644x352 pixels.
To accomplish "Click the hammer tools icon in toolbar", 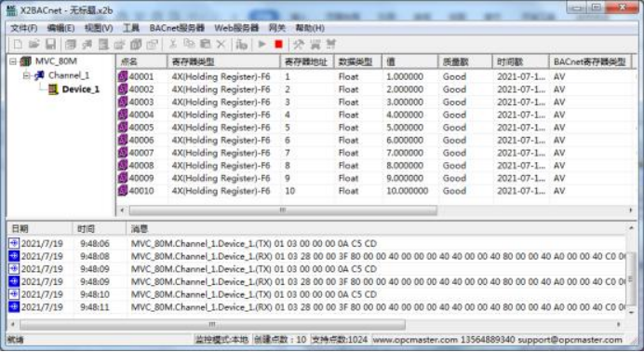I will [299, 44].
